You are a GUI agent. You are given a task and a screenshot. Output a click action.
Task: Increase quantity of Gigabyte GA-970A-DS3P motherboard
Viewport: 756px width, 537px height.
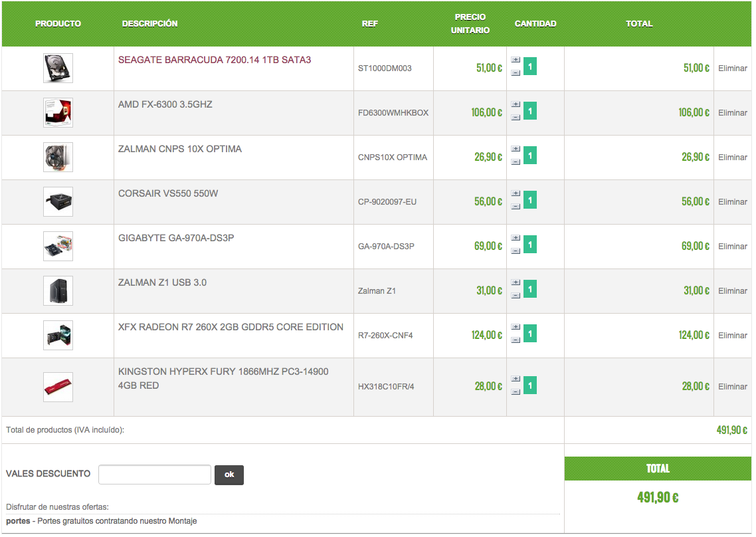(516, 238)
